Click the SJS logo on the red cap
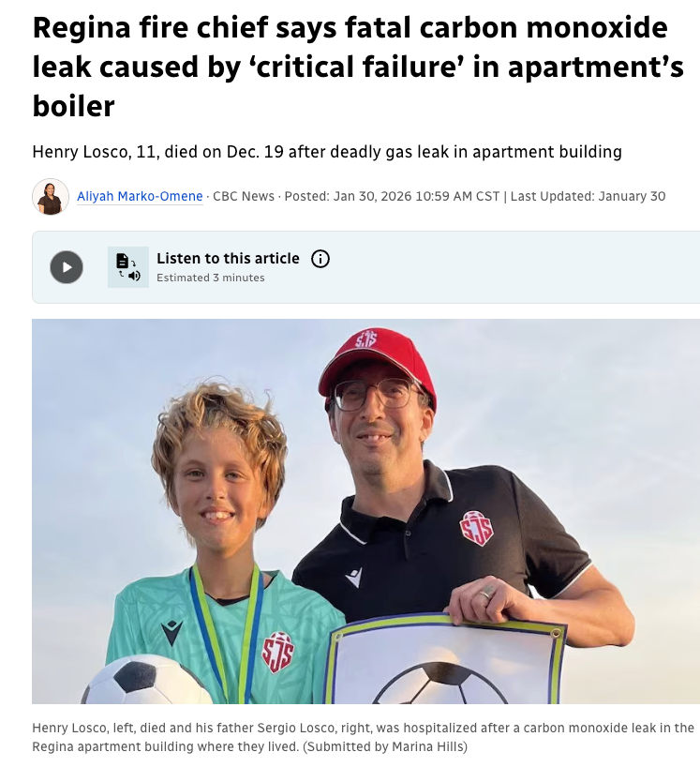Screen dimensions: 700x767 tap(366, 339)
